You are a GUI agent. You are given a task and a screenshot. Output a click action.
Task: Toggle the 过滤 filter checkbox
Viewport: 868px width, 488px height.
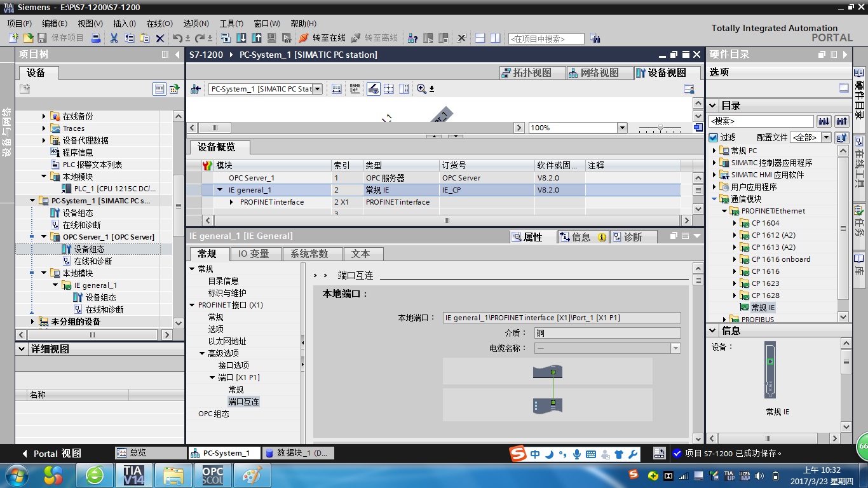coord(713,137)
